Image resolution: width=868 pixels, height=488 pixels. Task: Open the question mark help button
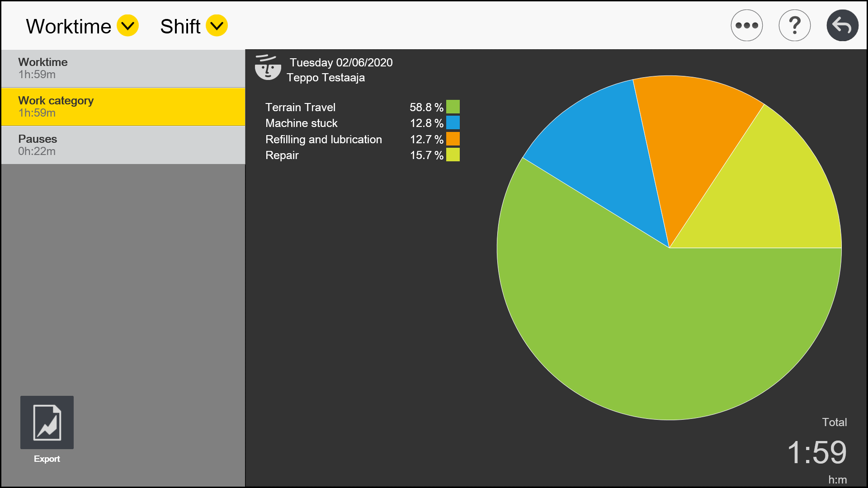click(x=794, y=25)
